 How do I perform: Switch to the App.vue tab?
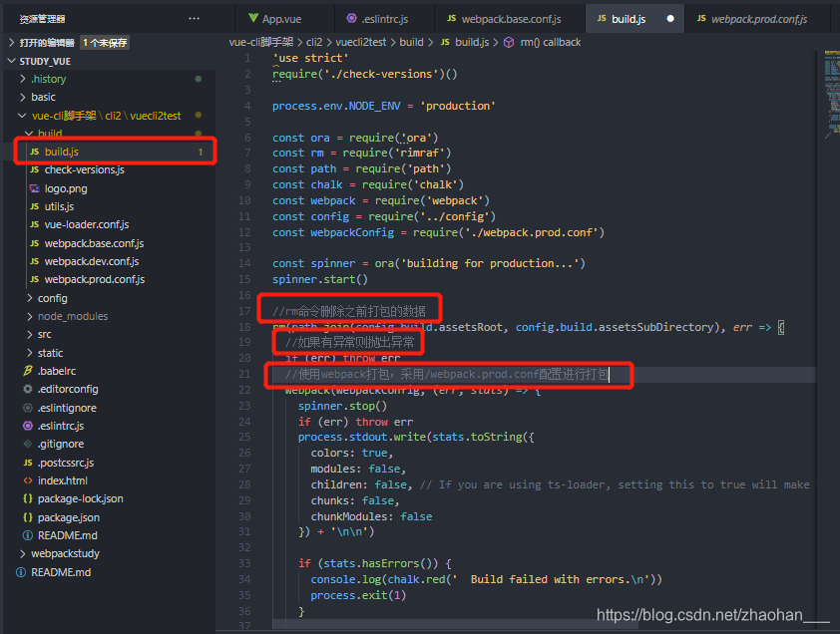click(x=284, y=19)
